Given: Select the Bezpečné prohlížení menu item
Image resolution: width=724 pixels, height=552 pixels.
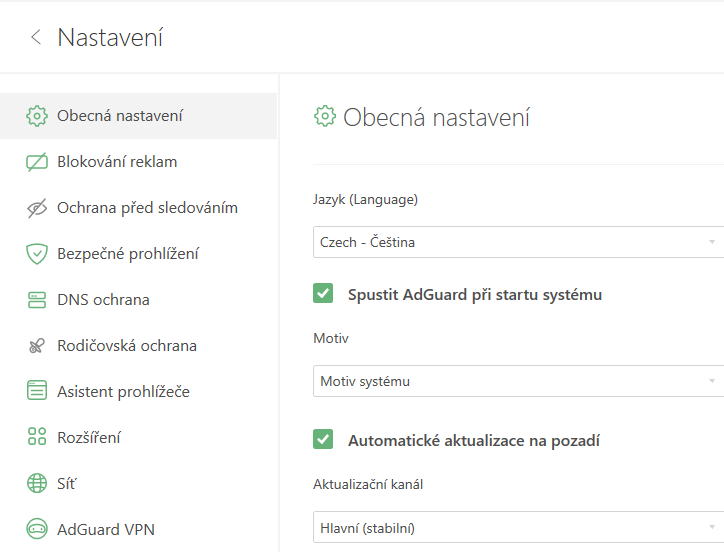Looking at the screenshot, I should tap(128, 254).
